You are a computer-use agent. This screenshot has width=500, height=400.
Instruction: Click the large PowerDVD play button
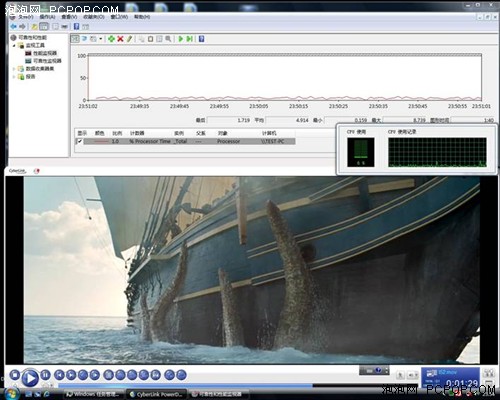tap(30, 378)
